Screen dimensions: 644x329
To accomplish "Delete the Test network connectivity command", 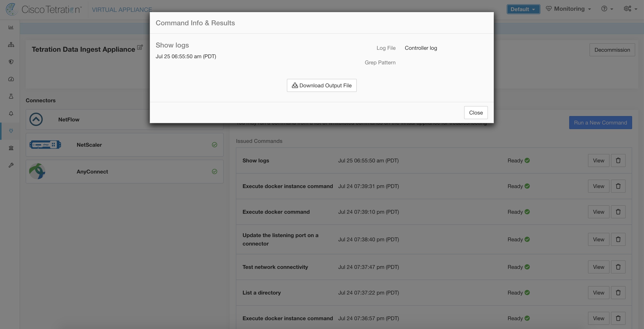I will (618, 267).
